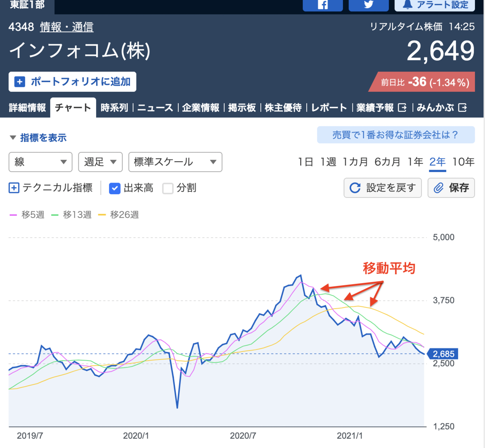This screenshot has width=485, height=448.
Task: Open 週足 interval dropdown
Action: tap(100, 162)
